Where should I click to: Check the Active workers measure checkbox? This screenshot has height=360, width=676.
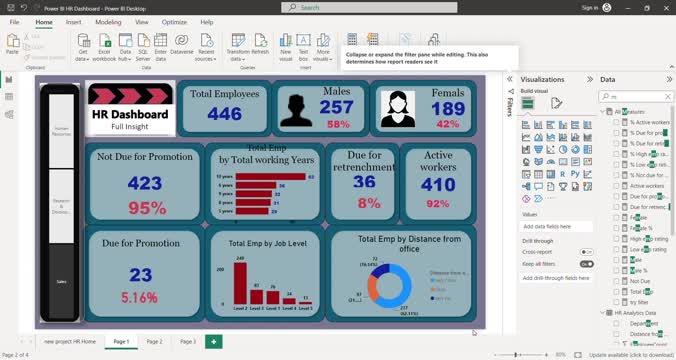pos(616,186)
